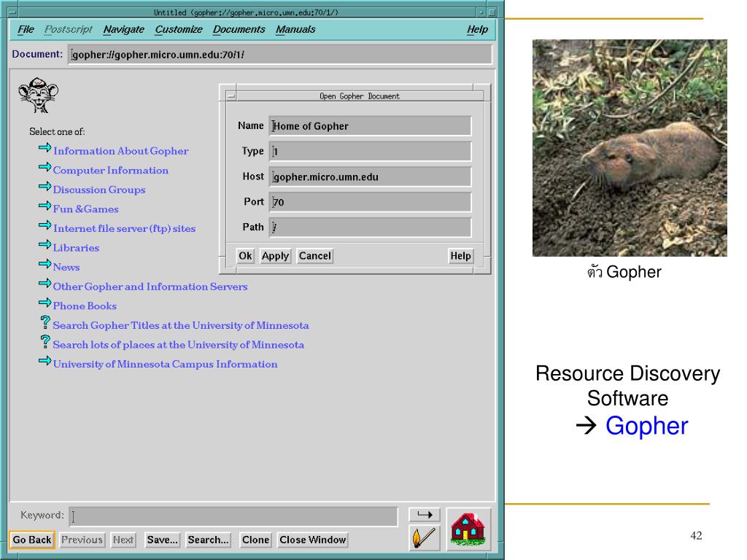747x560 pixels.
Task: Click the home house icon
Action: point(468,529)
